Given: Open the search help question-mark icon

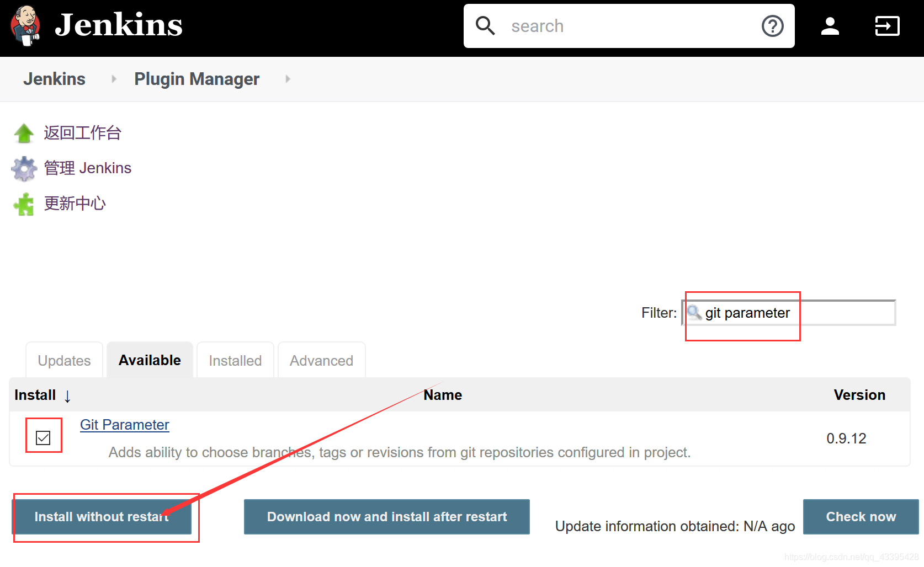Looking at the screenshot, I should click(772, 26).
